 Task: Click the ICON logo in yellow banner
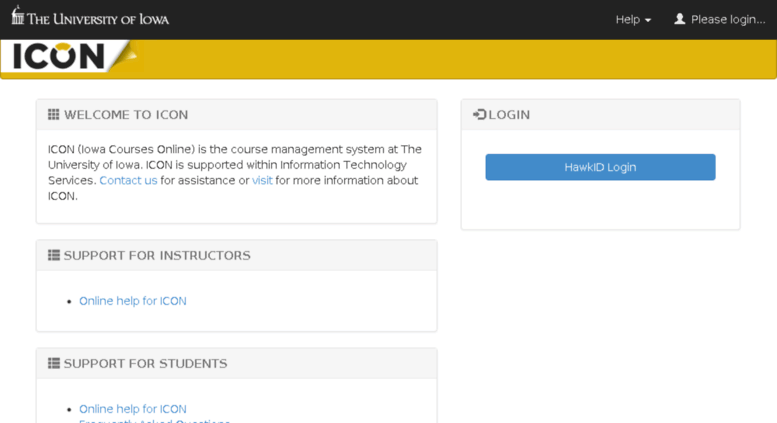[62, 57]
